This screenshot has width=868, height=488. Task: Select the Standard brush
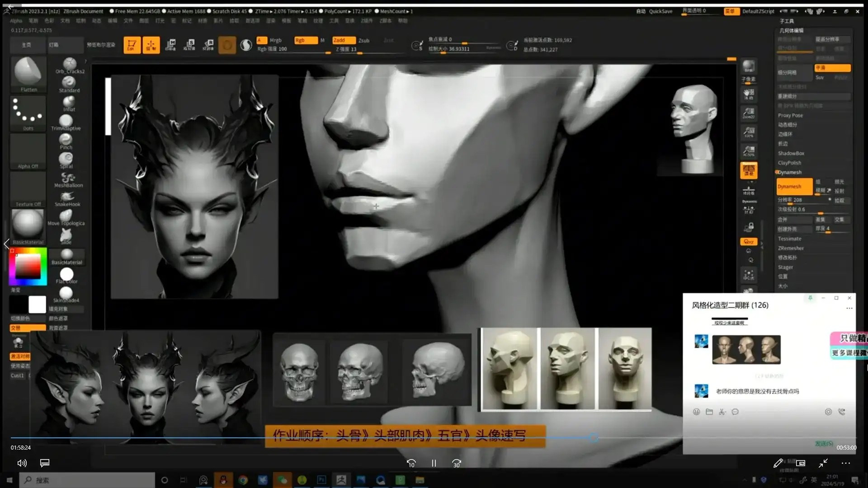pyautogui.click(x=69, y=83)
